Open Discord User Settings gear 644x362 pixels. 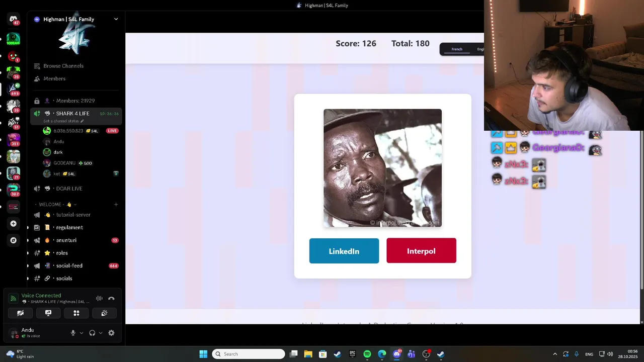point(111,333)
